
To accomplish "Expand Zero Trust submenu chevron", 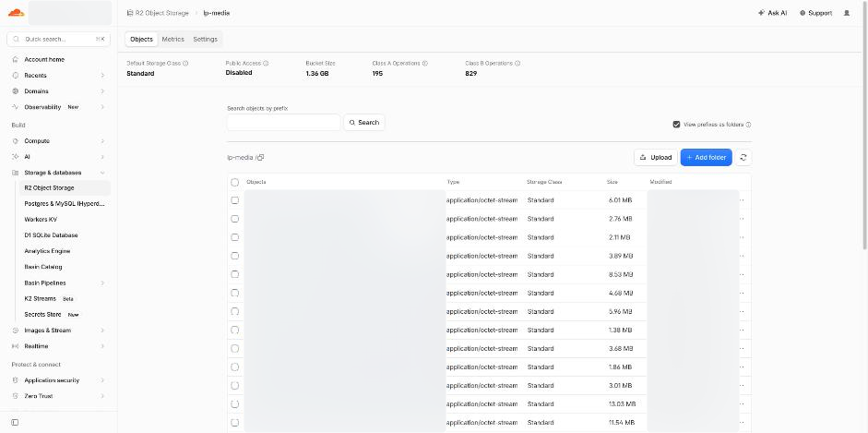I will 102,396.
